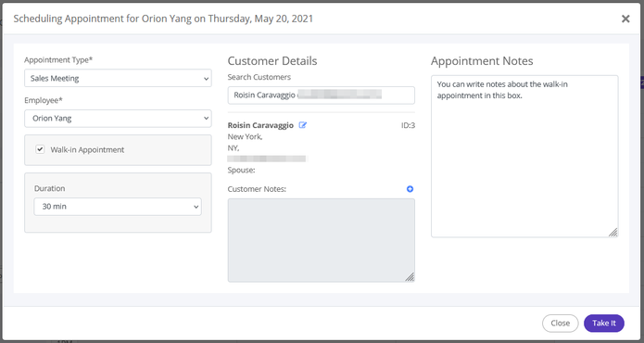Click the Employee* label
644x343 pixels.
[44, 100]
